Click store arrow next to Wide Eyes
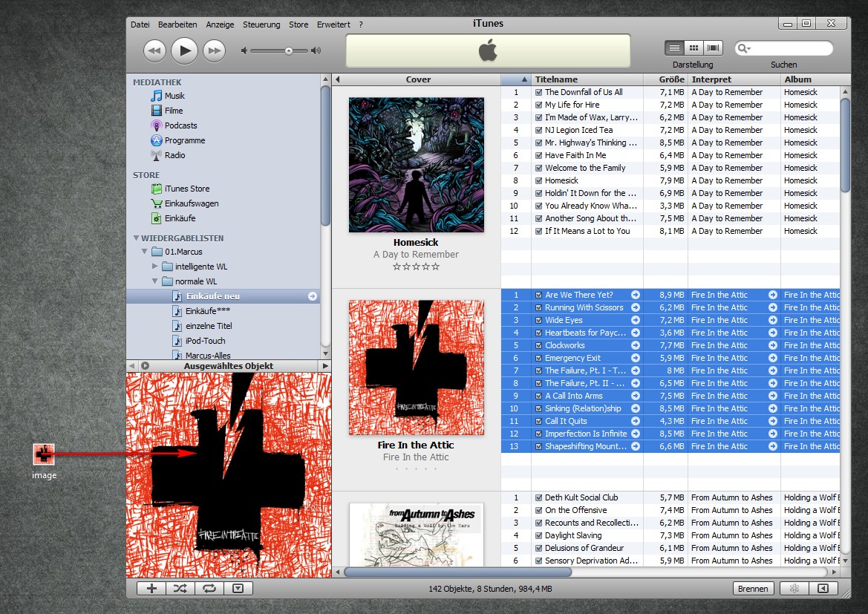Image resolution: width=868 pixels, height=614 pixels. 636,320
